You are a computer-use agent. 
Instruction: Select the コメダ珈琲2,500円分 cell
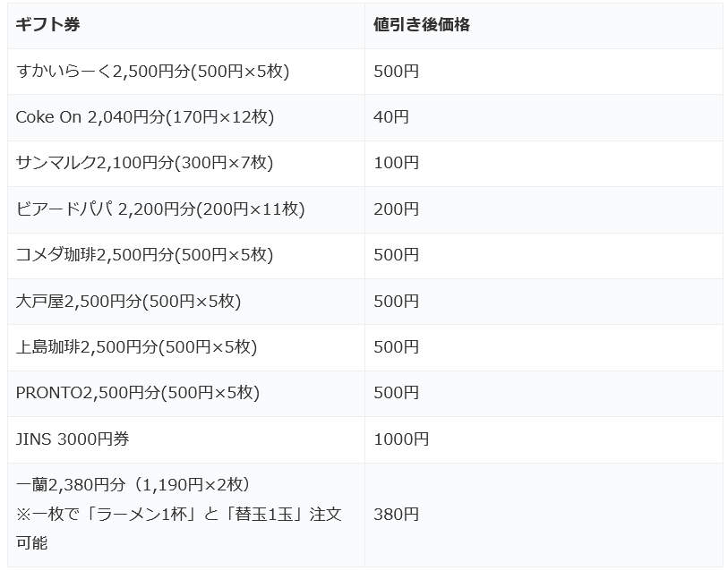[185, 255]
